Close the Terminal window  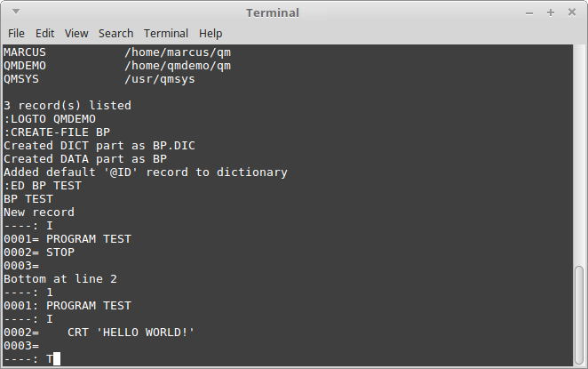[x=572, y=12]
